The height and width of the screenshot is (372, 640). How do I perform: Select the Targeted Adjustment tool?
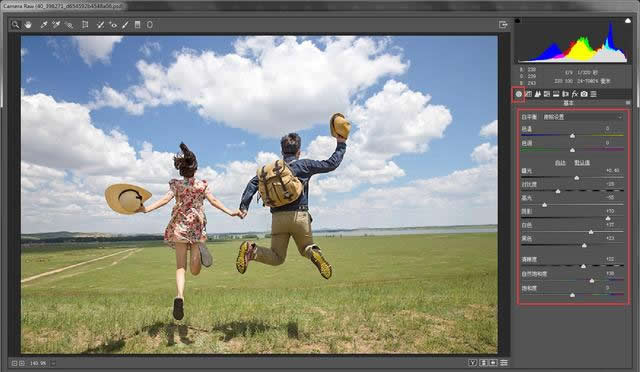tap(69, 25)
